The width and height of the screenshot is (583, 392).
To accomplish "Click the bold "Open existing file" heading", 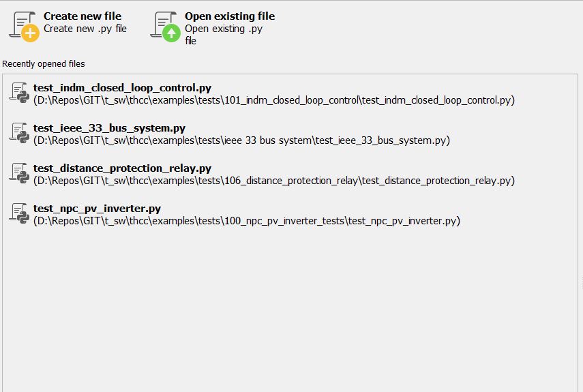I will [x=230, y=16].
